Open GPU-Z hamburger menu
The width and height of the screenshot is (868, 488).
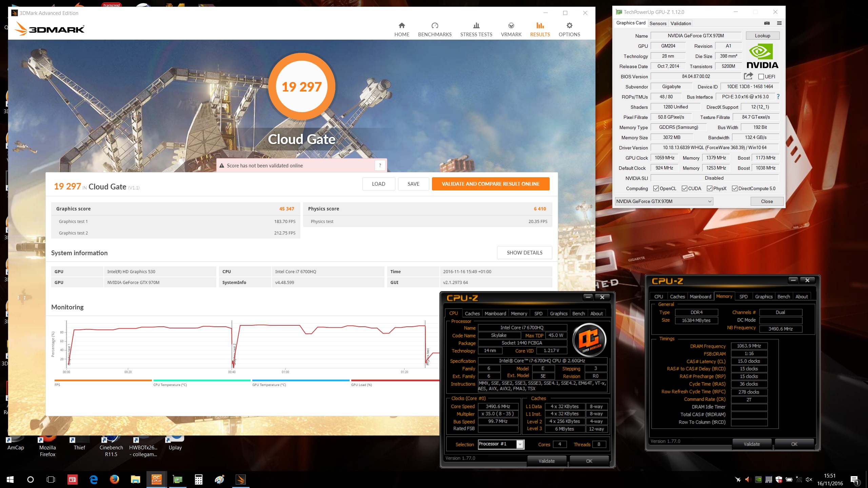tap(779, 23)
